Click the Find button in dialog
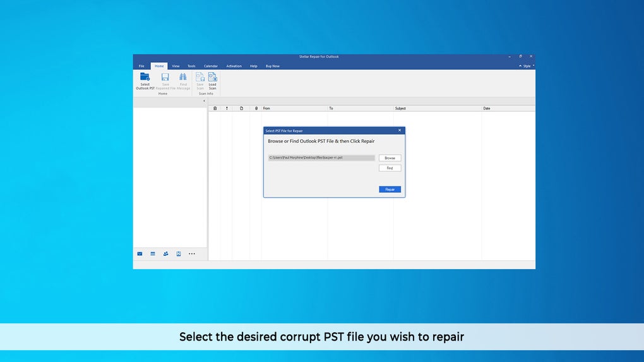The height and width of the screenshot is (362, 644). [390, 168]
